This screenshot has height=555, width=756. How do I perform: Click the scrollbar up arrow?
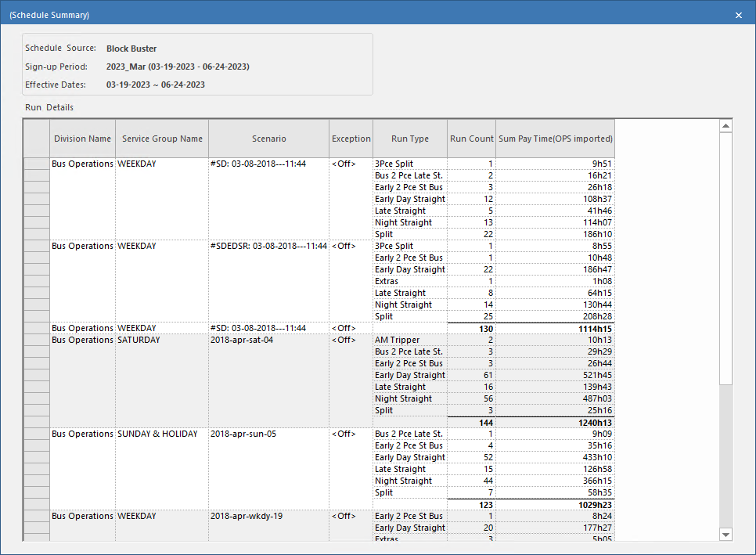[x=725, y=124]
